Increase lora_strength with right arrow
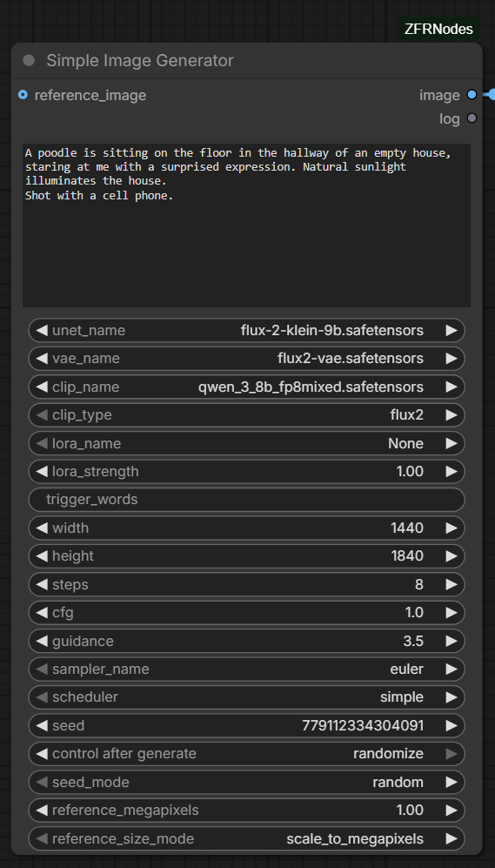Image resolution: width=495 pixels, height=868 pixels. 452,472
